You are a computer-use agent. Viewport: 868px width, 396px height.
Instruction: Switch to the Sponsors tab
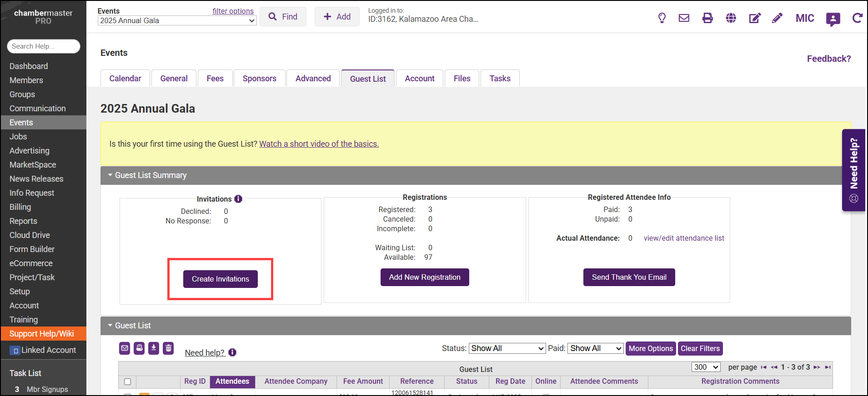(259, 79)
